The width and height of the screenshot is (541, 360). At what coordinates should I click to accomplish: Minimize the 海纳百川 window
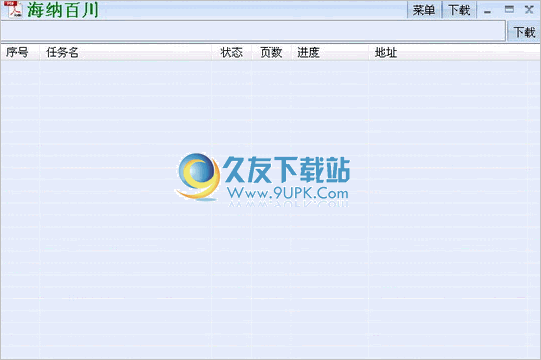pyautogui.click(x=488, y=11)
